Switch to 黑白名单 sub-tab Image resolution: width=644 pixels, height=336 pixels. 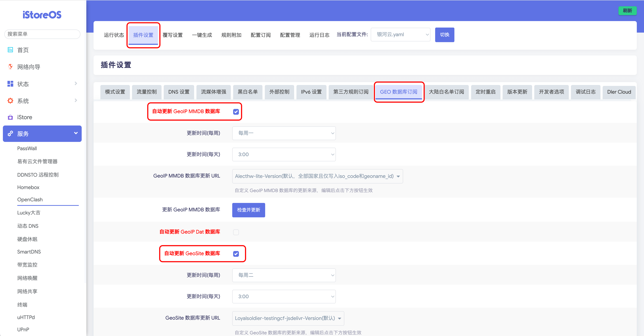click(x=248, y=92)
